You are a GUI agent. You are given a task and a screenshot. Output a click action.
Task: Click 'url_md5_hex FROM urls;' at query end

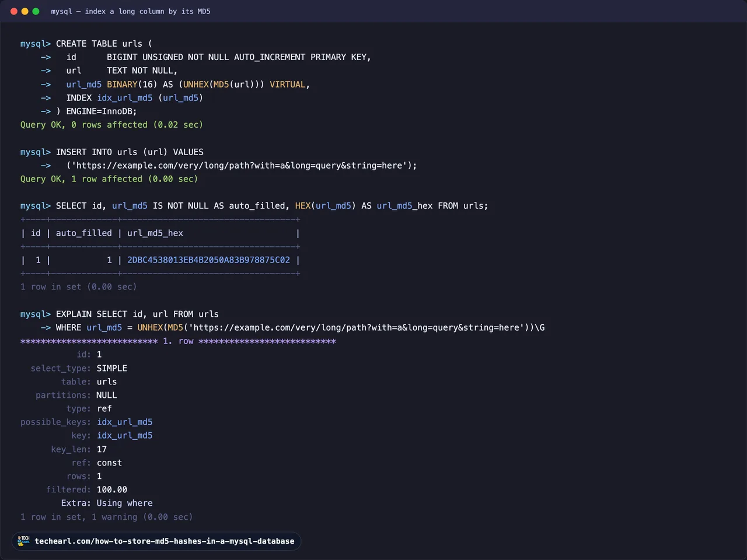432,206
